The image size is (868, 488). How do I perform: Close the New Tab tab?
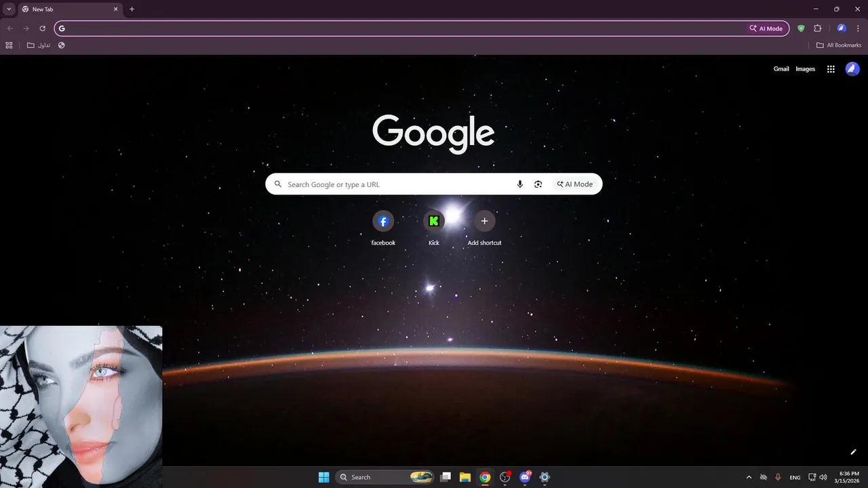point(115,9)
